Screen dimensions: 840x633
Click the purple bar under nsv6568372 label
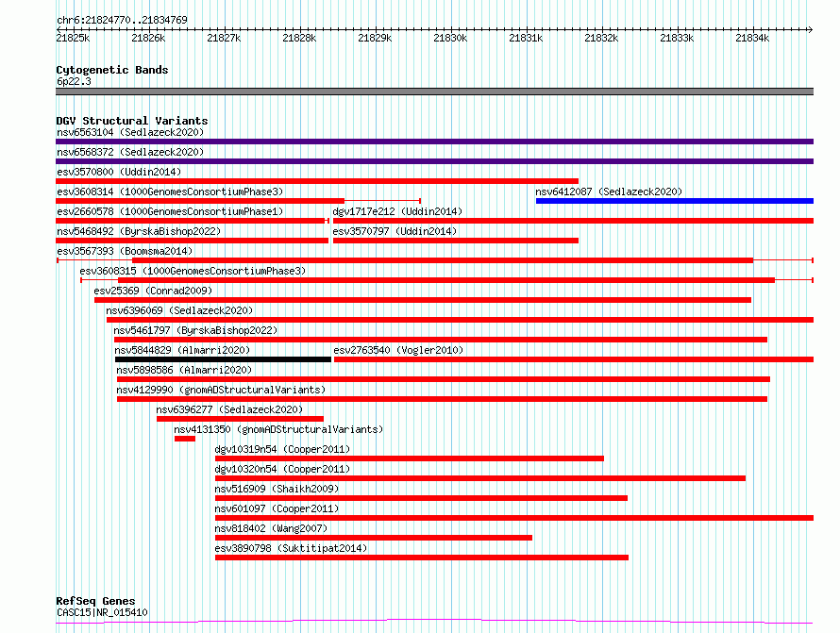[x=434, y=161]
